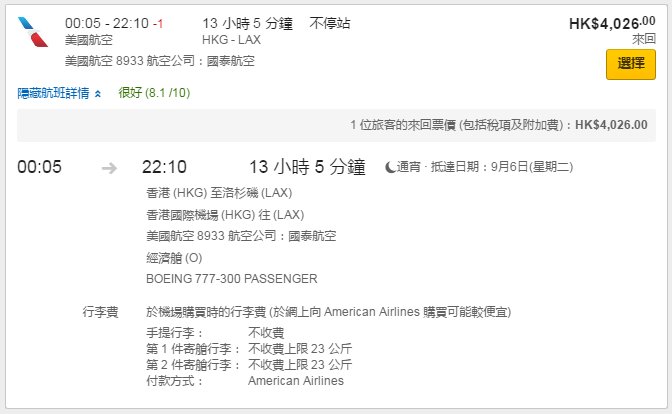Collapse flight details via 隱藏航班詳情 link

(54, 93)
